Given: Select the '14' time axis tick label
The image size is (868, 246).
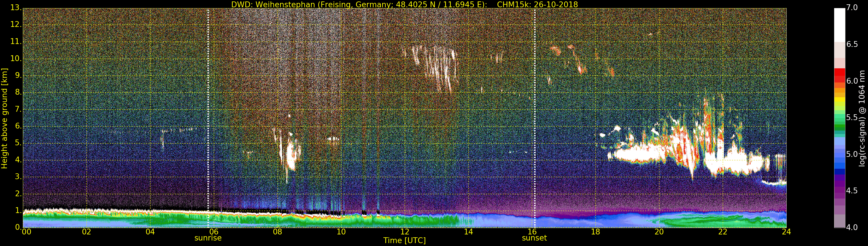Looking at the screenshot, I should pyautogui.click(x=468, y=232).
